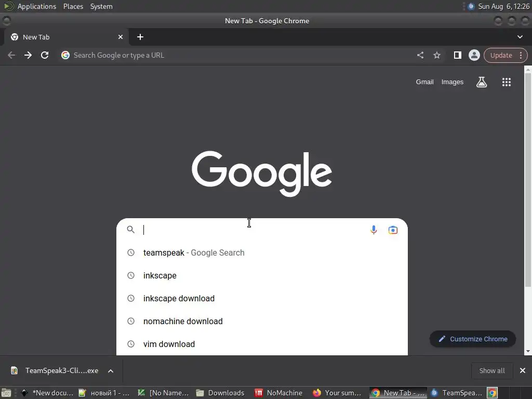This screenshot has width=532, height=399.
Task: Open a new tab with plus button
Action: 140,37
